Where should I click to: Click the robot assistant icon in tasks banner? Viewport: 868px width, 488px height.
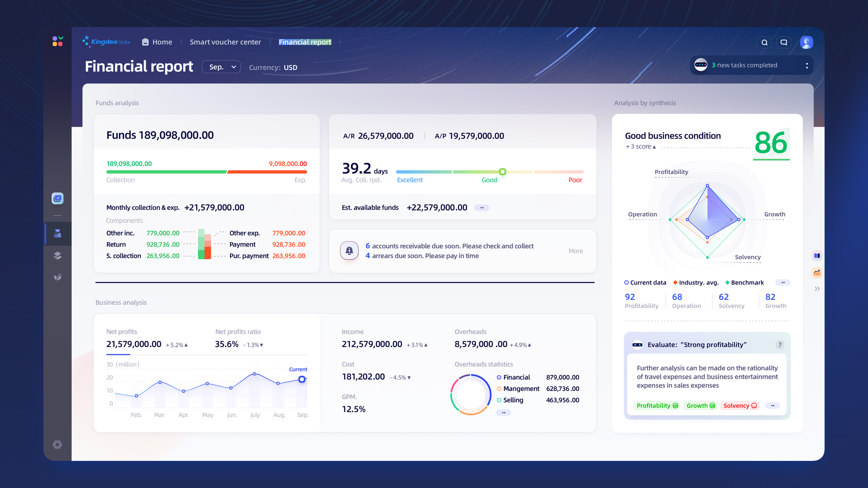click(x=701, y=65)
